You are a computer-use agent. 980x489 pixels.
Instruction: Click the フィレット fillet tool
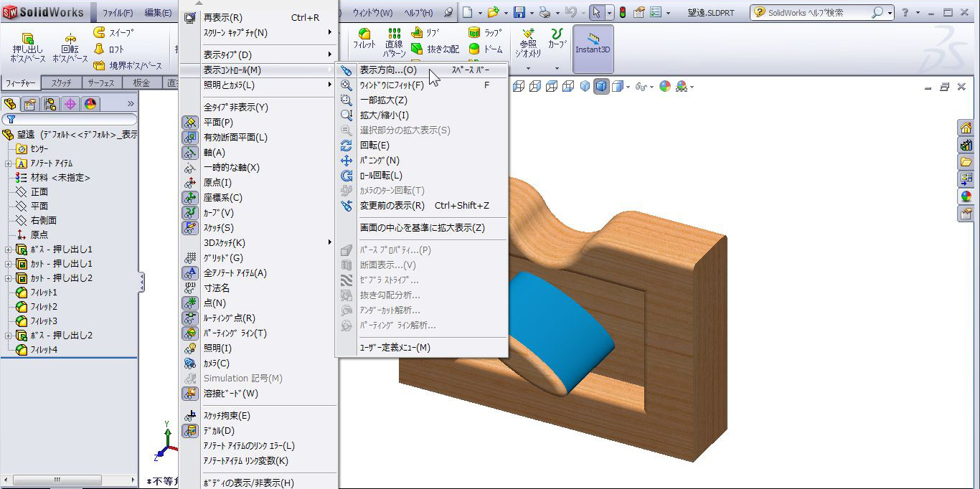(x=364, y=40)
